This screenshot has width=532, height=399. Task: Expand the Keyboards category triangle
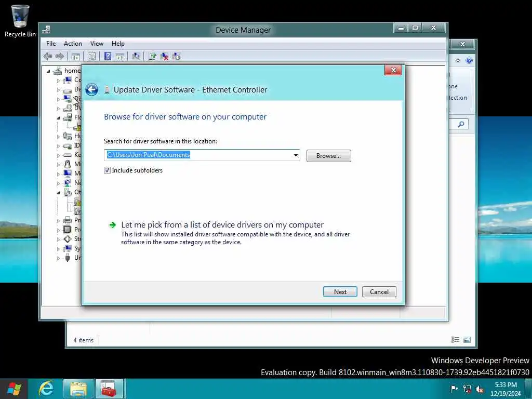coord(58,155)
